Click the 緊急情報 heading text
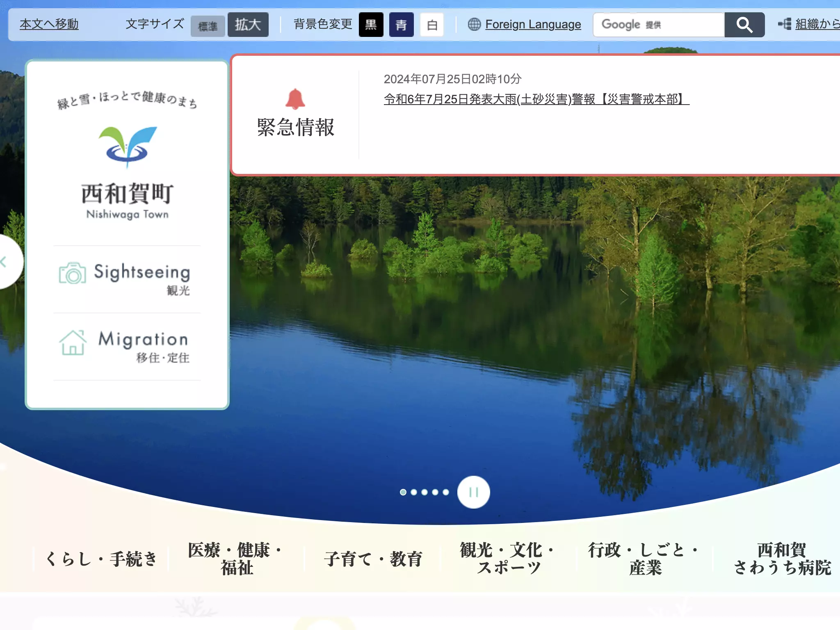This screenshot has height=630, width=840. pyautogui.click(x=295, y=127)
